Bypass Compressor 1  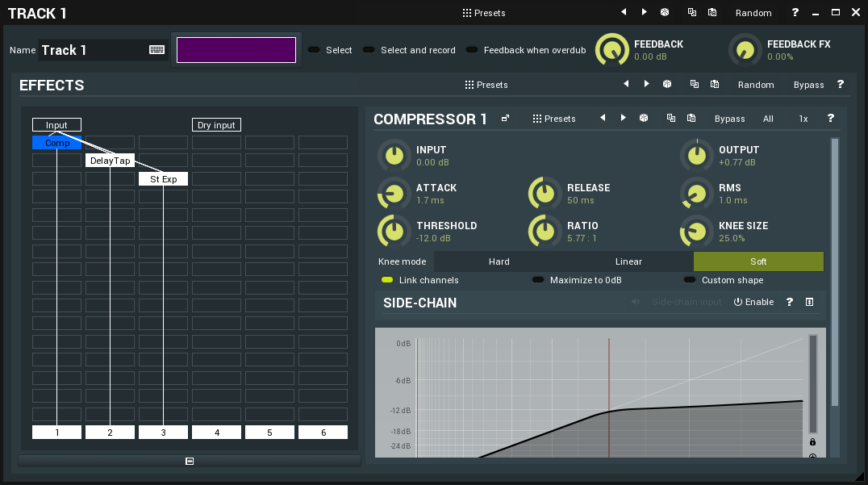[x=729, y=119]
